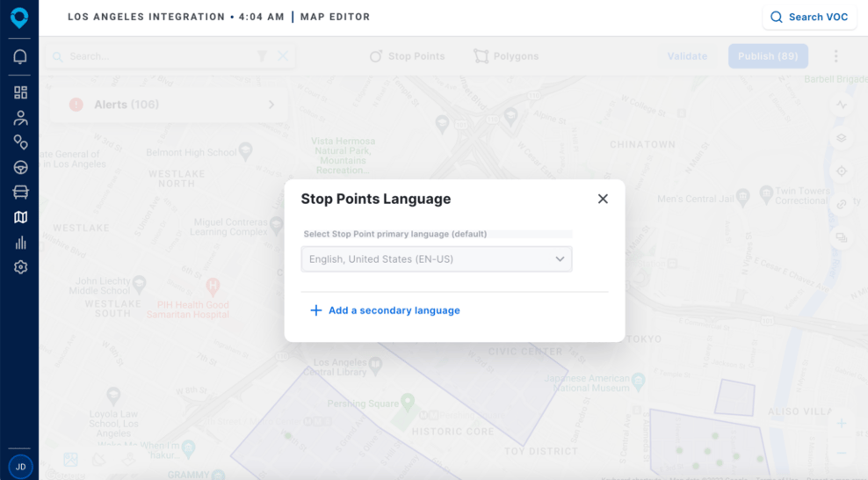
Task: Click the red alert exclamation icon
Action: tap(76, 105)
